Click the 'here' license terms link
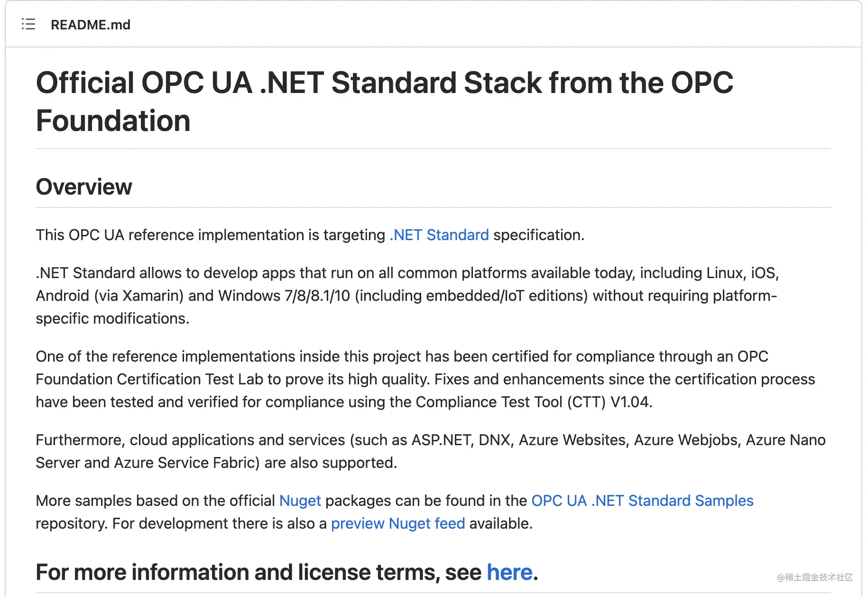Image resolution: width=868 pixels, height=597 pixels. tap(509, 572)
